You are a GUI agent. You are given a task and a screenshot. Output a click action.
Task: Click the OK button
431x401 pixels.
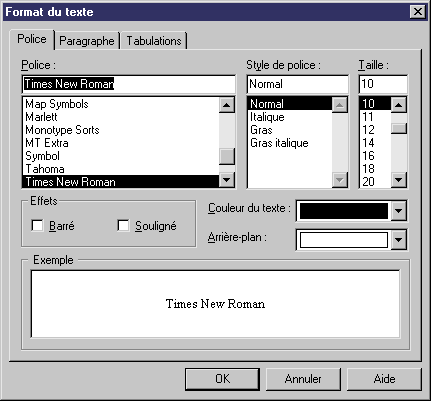click(222, 379)
